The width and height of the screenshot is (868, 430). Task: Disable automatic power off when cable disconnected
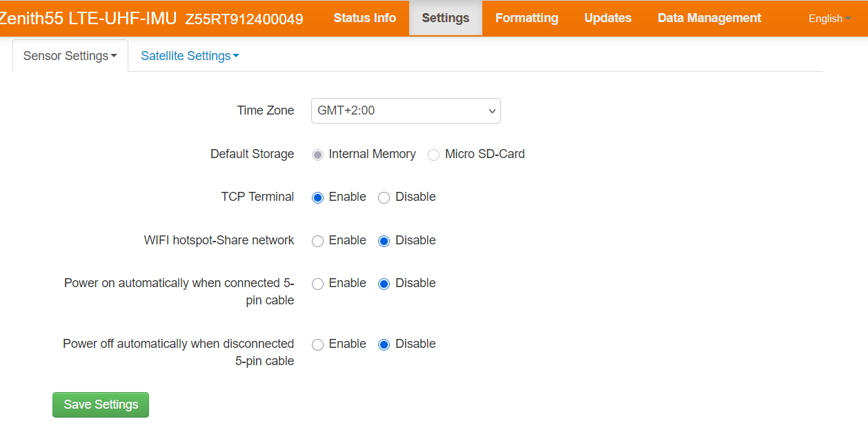[x=384, y=344]
